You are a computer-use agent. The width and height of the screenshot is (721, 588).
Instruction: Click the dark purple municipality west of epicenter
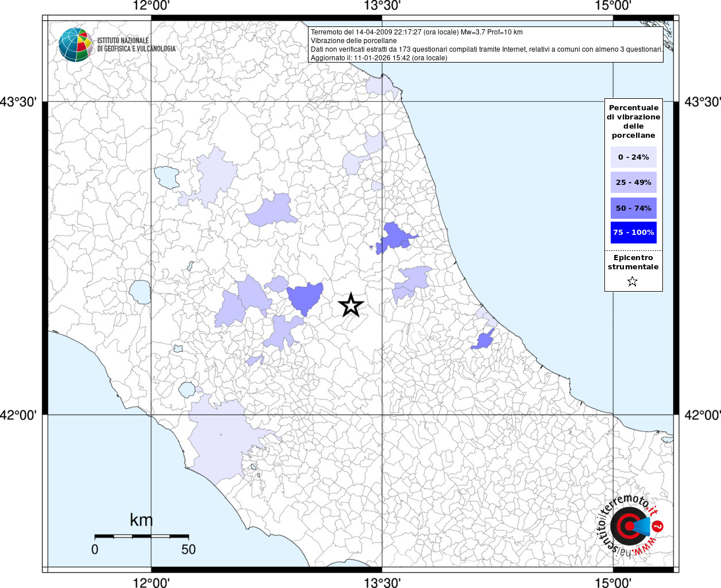click(x=305, y=297)
